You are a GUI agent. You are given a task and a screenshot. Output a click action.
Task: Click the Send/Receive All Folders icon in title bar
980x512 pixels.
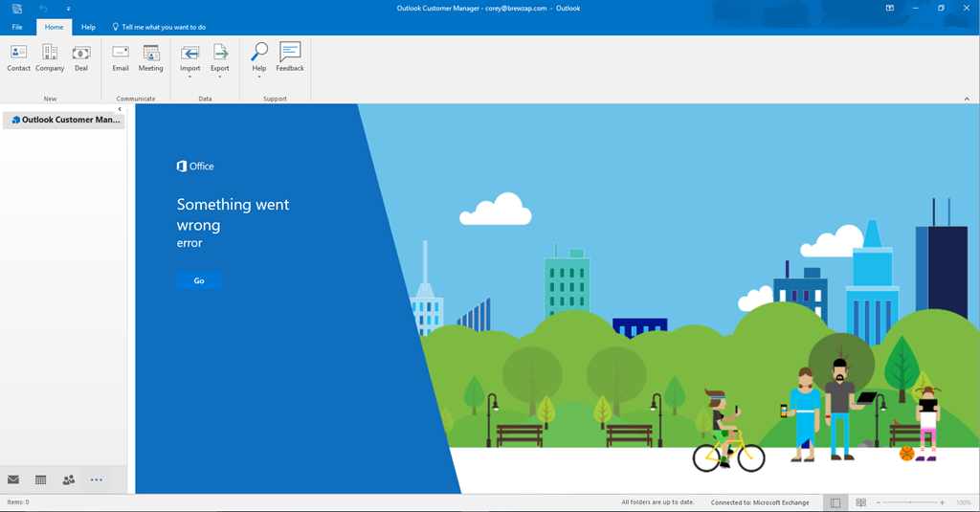pos(17,8)
